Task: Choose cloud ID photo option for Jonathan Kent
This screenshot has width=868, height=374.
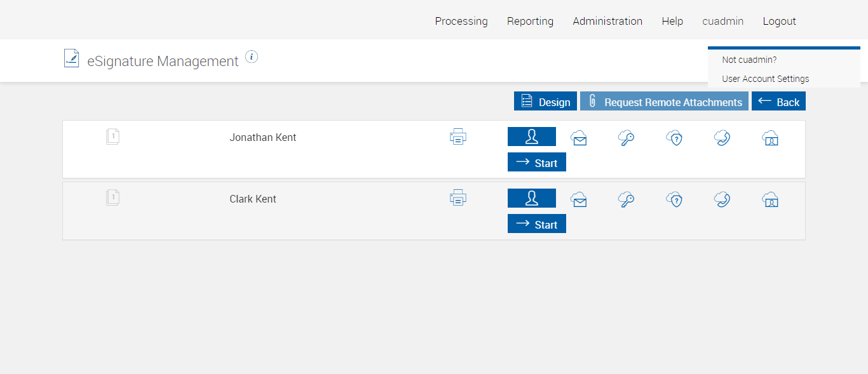Action: click(770, 138)
